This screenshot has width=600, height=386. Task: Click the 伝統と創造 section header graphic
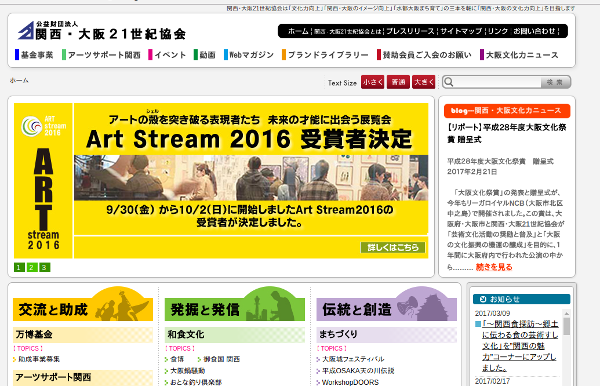386,304
